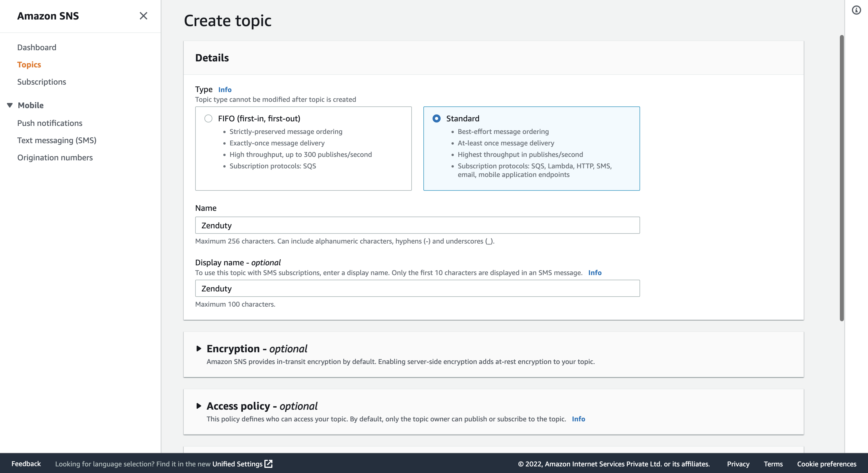Open Dashboard in the sidebar
868x473 pixels.
37,47
